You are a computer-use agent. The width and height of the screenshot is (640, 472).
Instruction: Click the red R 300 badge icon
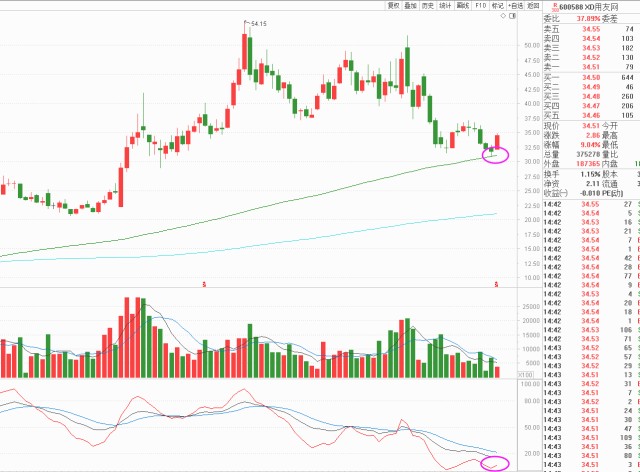(557, 5)
